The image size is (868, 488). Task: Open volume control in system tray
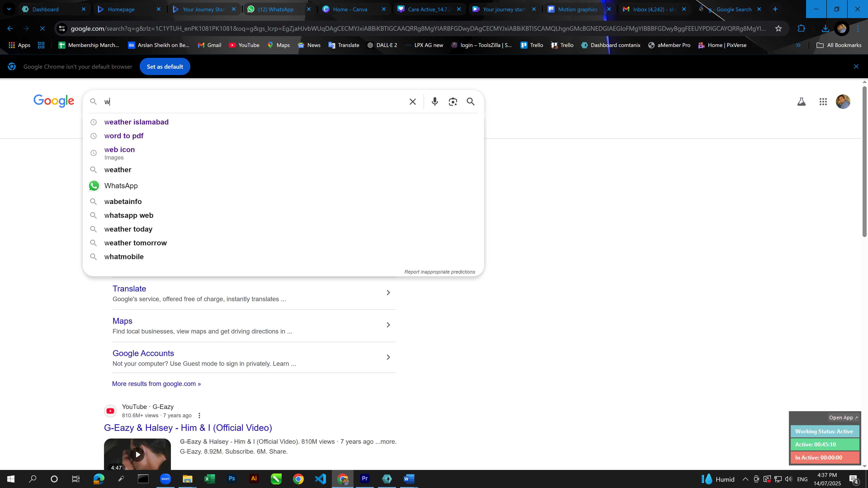point(788,479)
